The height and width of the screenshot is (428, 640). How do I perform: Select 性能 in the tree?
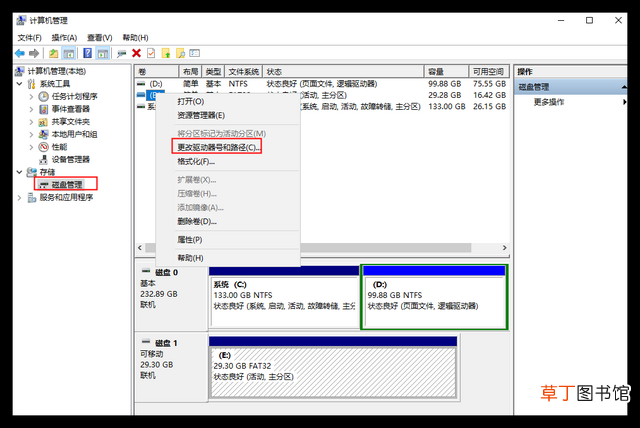click(59, 147)
